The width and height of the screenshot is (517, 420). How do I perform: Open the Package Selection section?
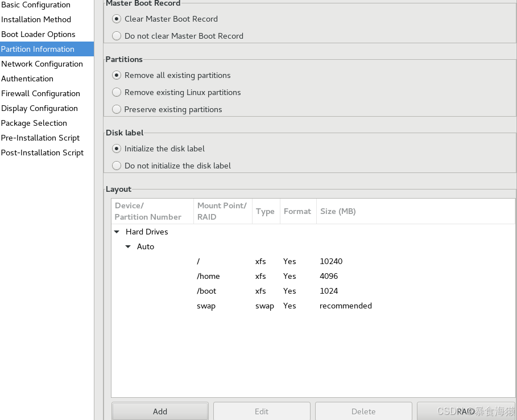click(x=34, y=123)
